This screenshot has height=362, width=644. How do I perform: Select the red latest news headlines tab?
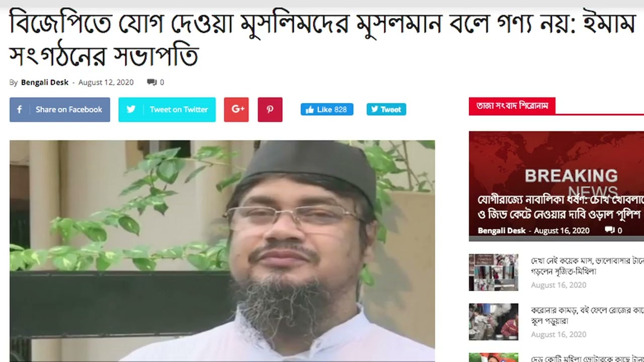coord(512,107)
